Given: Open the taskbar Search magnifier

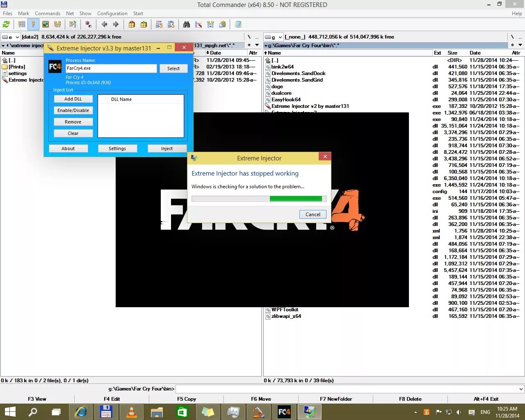Looking at the screenshot, I should coord(33,412).
